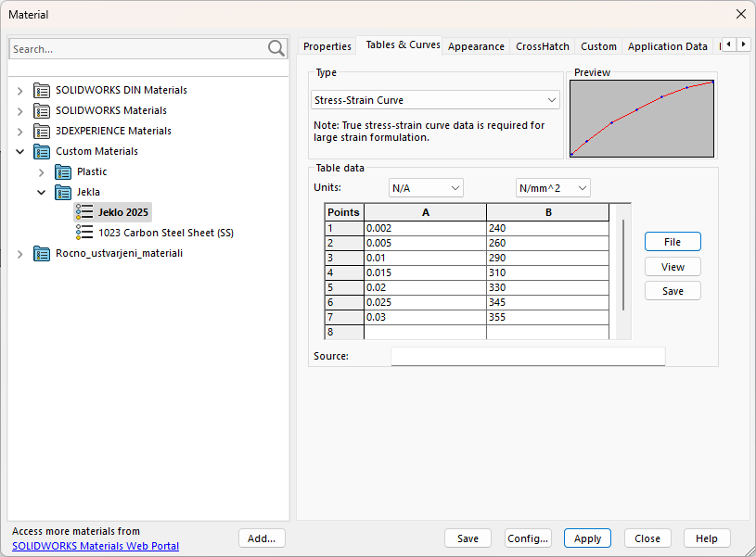Click cell A with value 0.025
The width and height of the screenshot is (756, 557).
click(425, 302)
